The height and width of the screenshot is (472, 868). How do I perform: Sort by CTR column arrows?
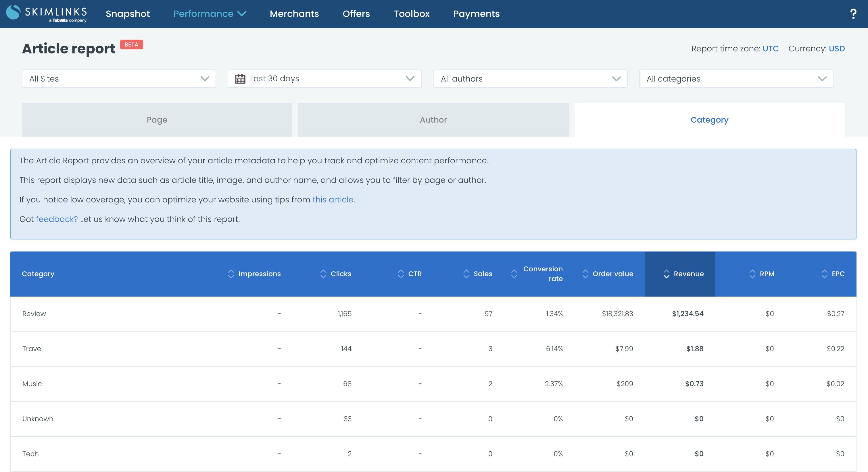(401, 274)
